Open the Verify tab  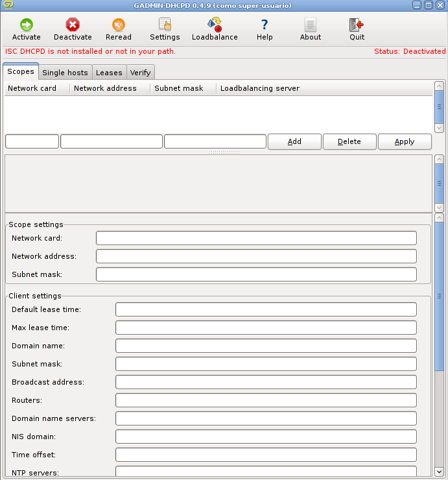(141, 73)
